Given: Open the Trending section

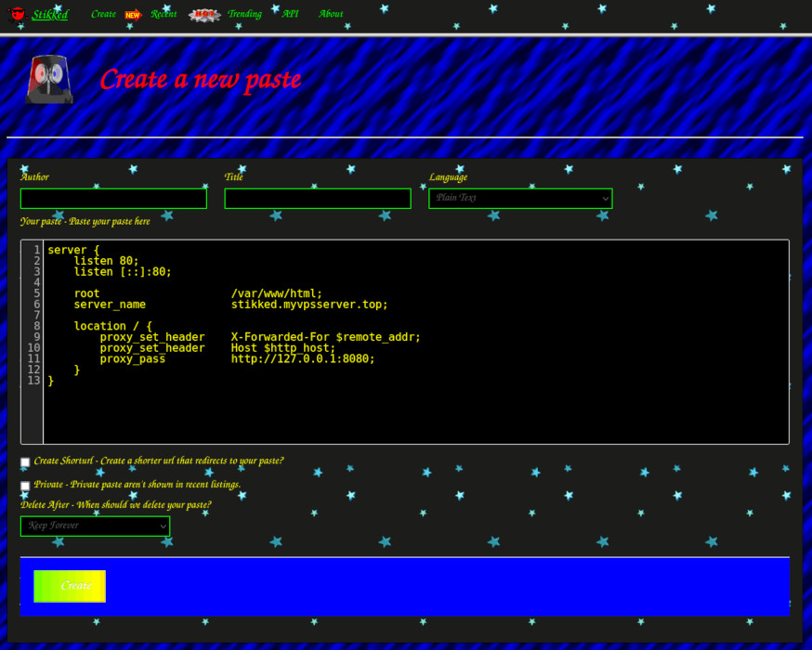Looking at the screenshot, I should pyautogui.click(x=243, y=14).
